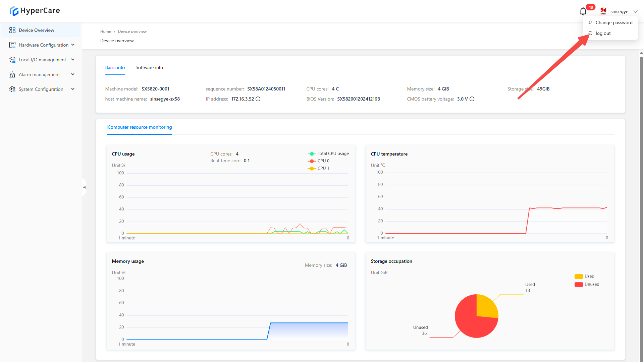Expand Hardware Configuration menu chevron
The image size is (644, 362).
pyautogui.click(x=73, y=45)
